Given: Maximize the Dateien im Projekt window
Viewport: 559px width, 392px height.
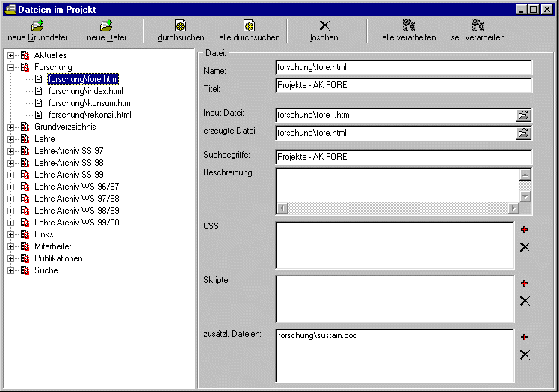Looking at the screenshot, I should (534, 10).
